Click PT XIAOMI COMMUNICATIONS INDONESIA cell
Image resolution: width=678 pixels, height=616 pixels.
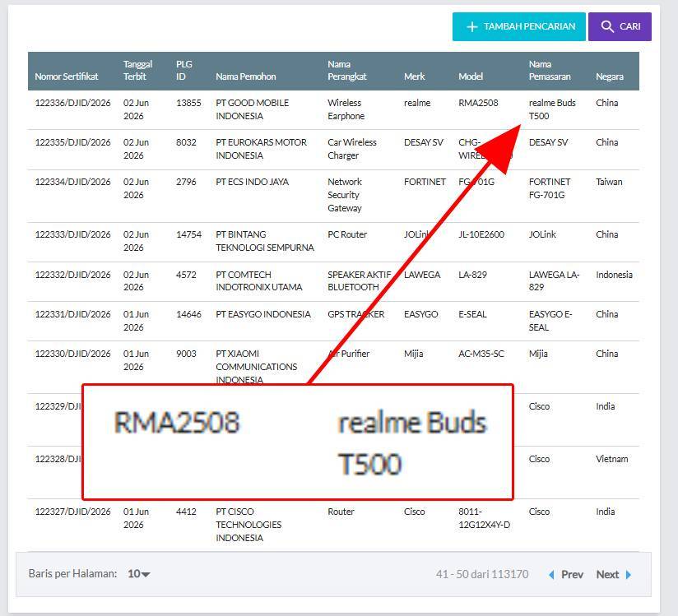coord(257,367)
